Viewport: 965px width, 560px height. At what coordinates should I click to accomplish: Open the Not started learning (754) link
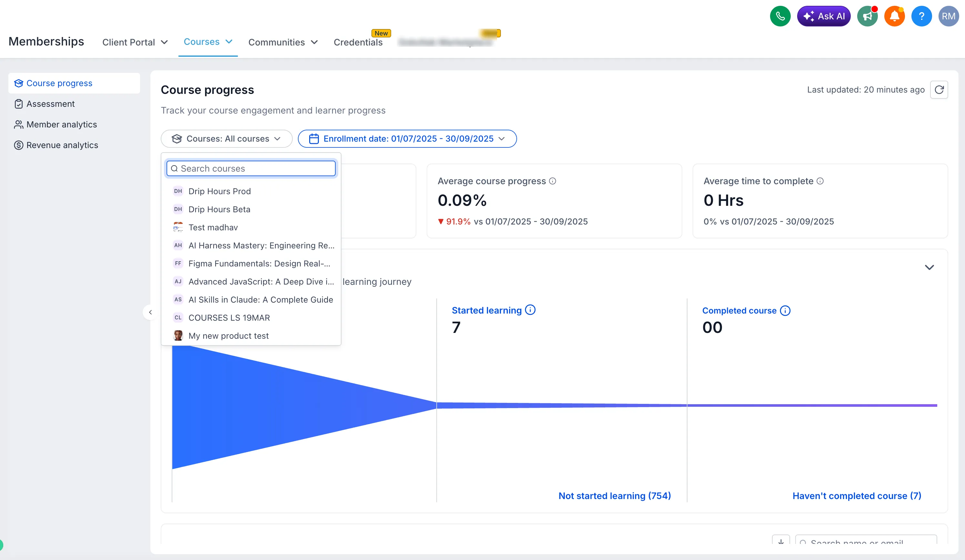click(x=615, y=496)
